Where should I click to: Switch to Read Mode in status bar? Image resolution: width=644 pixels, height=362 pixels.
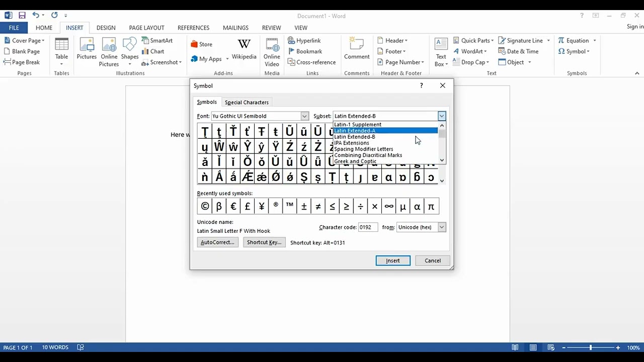pos(515,347)
